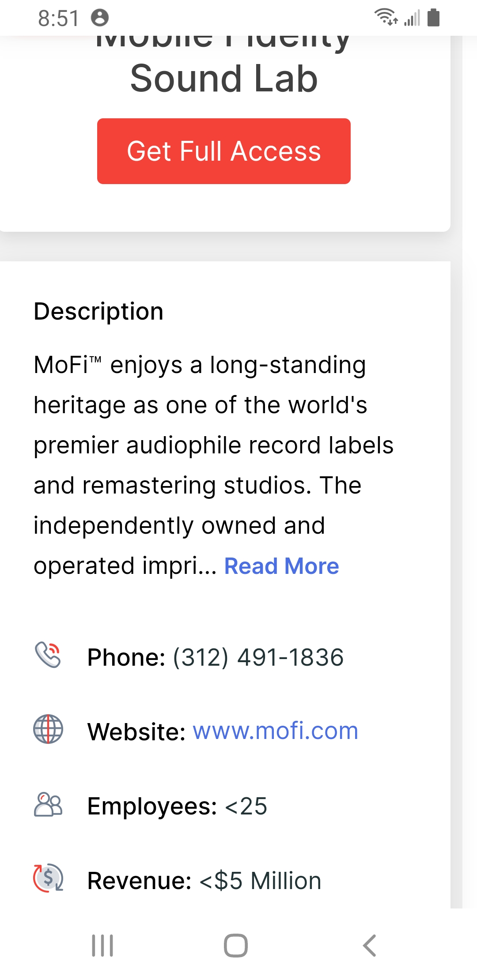
Task: Tap the website globe icon
Action: (x=48, y=729)
